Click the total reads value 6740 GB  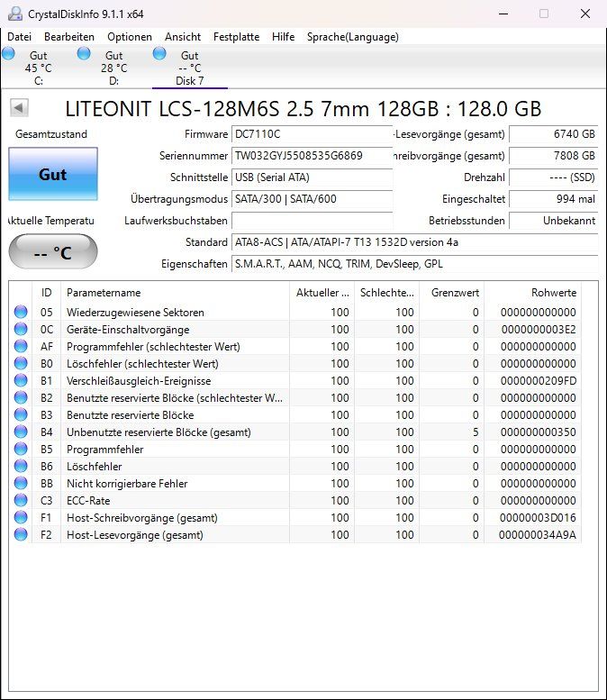tap(554, 134)
